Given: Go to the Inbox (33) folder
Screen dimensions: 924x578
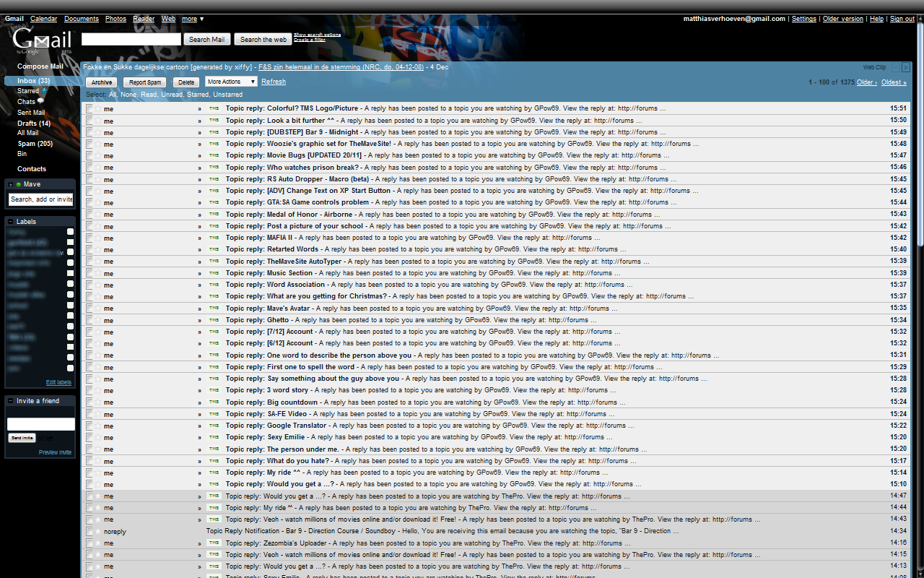Looking at the screenshot, I should [33, 81].
